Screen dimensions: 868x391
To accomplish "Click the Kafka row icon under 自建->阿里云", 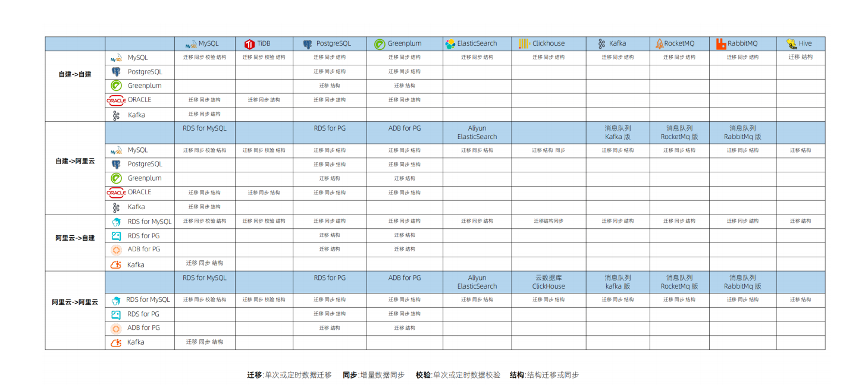I will click(x=117, y=208).
